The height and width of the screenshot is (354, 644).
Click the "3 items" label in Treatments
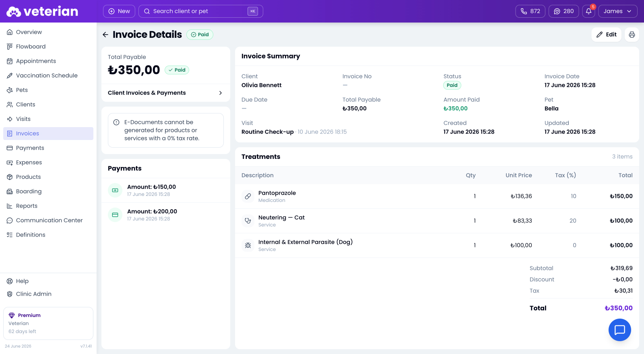click(x=622, y=157)
